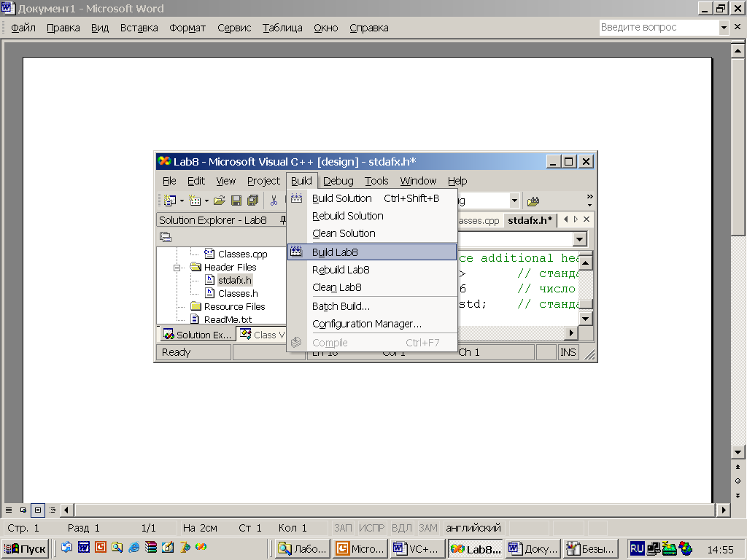747x560 pixels.
Task: Open dropdown next to Add New Item icon
Action: (206, 201)
